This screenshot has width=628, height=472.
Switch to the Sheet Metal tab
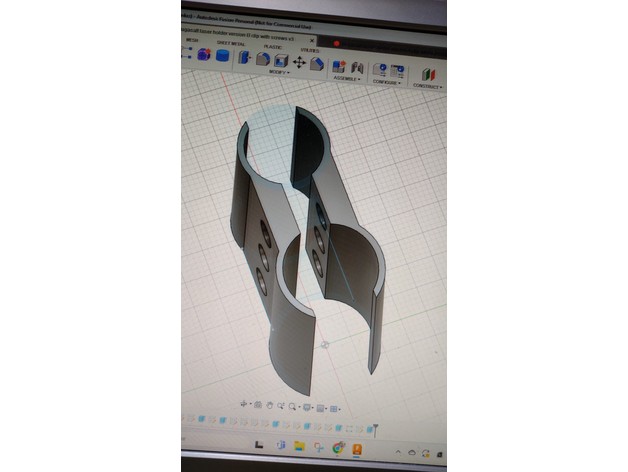tap(231, 43)
